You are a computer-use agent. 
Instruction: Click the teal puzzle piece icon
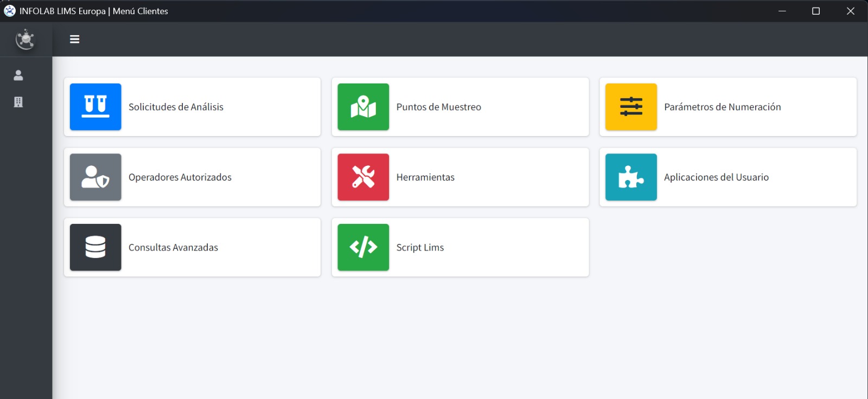point(631,177)
